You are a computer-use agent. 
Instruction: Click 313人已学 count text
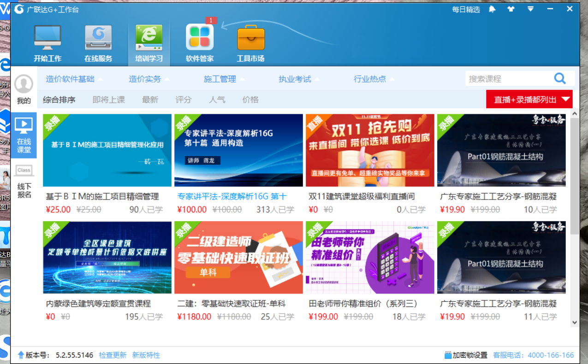[275, 210]
